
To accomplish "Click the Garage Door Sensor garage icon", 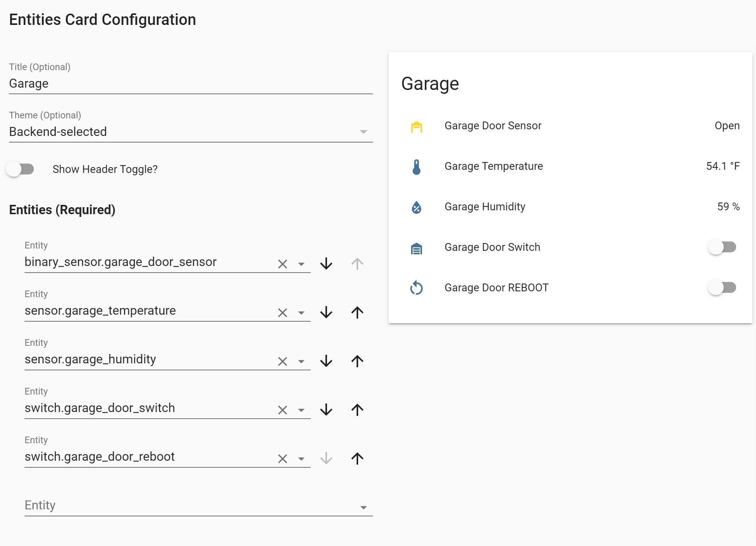I will coord(416,127).
